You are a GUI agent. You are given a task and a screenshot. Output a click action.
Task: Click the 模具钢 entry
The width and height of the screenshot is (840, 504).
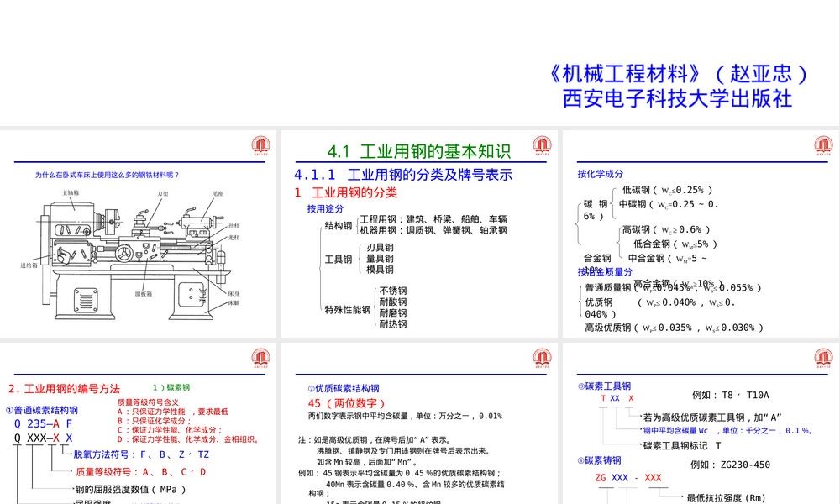tap(380, 270)
